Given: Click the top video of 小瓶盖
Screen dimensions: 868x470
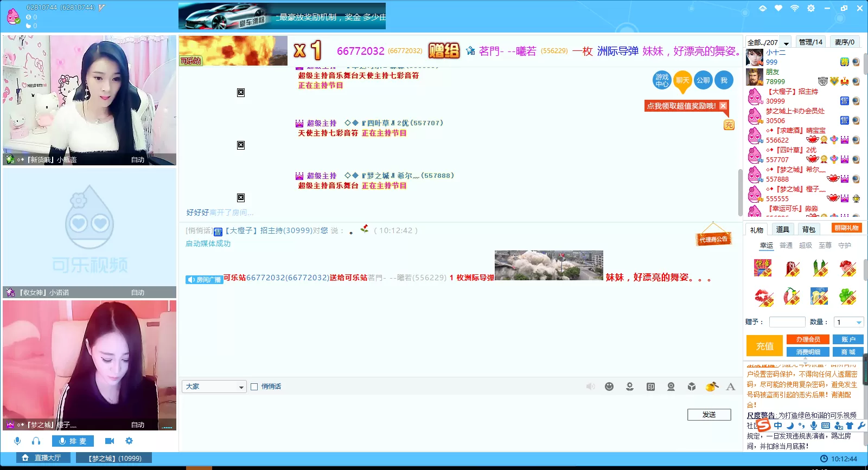Looking at the screenshot, I should [90, 100].
